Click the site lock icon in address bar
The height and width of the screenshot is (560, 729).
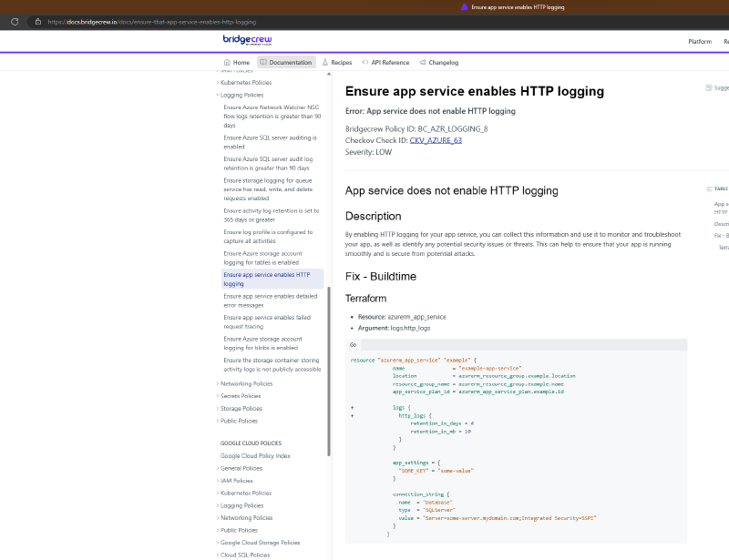(37, 21)
